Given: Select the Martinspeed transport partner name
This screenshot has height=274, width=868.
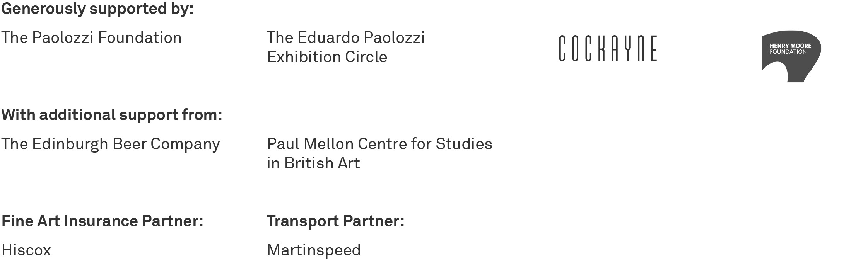Looking at the screenshot, I should 313,250.
